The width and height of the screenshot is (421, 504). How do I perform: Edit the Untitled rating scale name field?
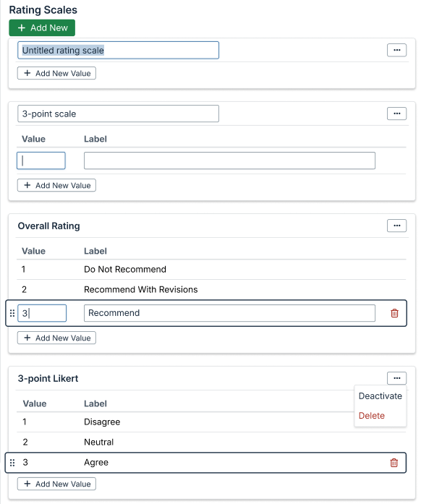118,50
